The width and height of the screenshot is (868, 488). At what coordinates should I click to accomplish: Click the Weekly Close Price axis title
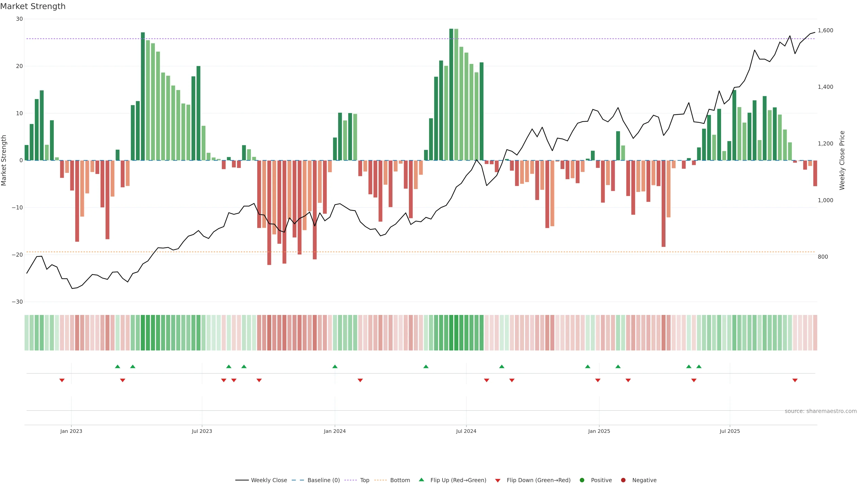click(x=842, y=160)
